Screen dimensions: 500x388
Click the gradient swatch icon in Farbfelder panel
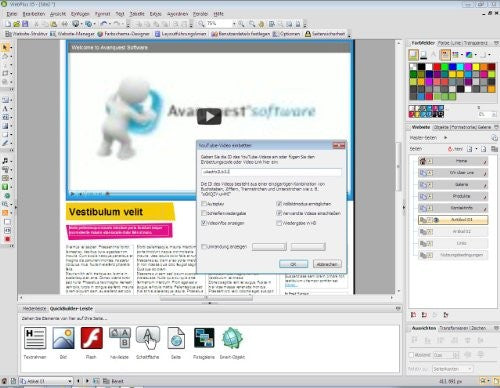point(469,54)
